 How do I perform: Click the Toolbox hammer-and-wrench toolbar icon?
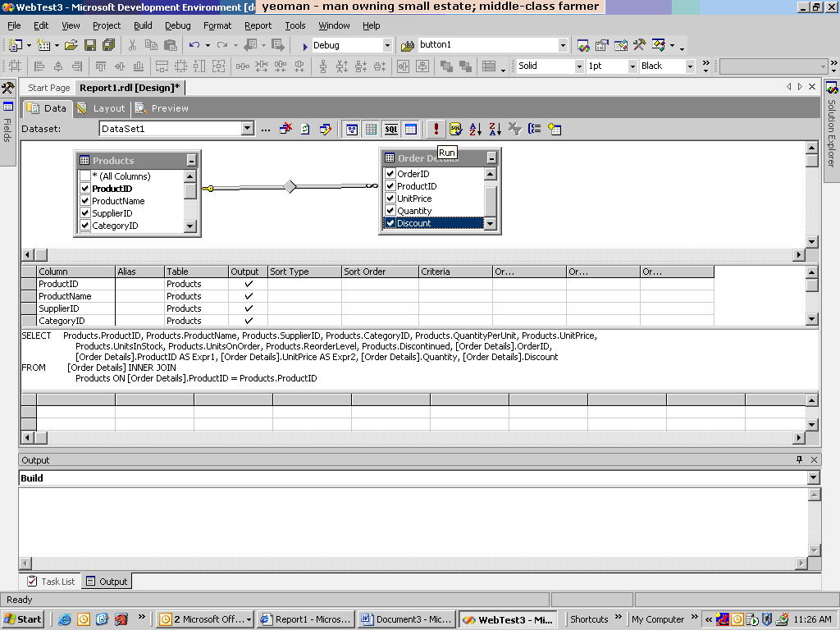639,46
